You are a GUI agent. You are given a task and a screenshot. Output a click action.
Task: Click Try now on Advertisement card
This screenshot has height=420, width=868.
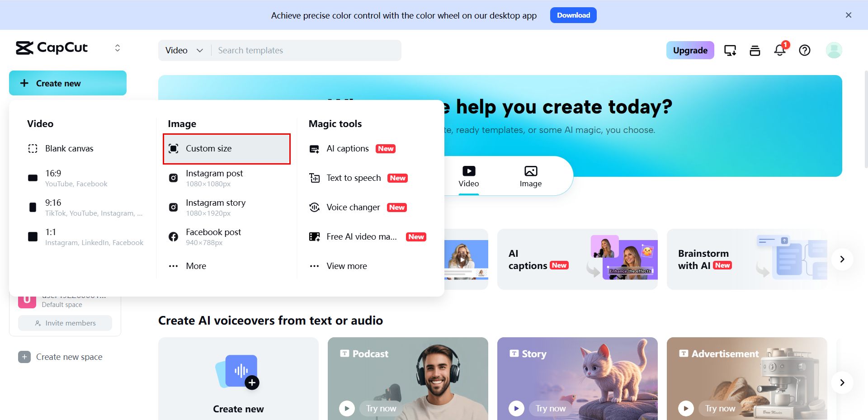coord(720,409)
